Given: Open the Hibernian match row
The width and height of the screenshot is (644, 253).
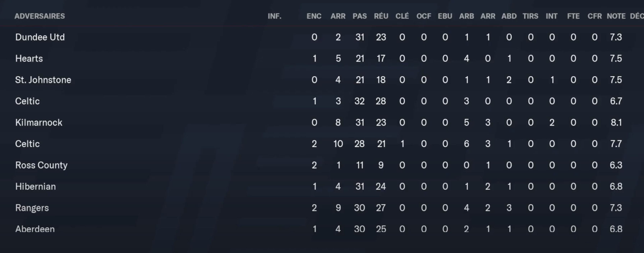Looking at the screenshot, I should point(36,186).
